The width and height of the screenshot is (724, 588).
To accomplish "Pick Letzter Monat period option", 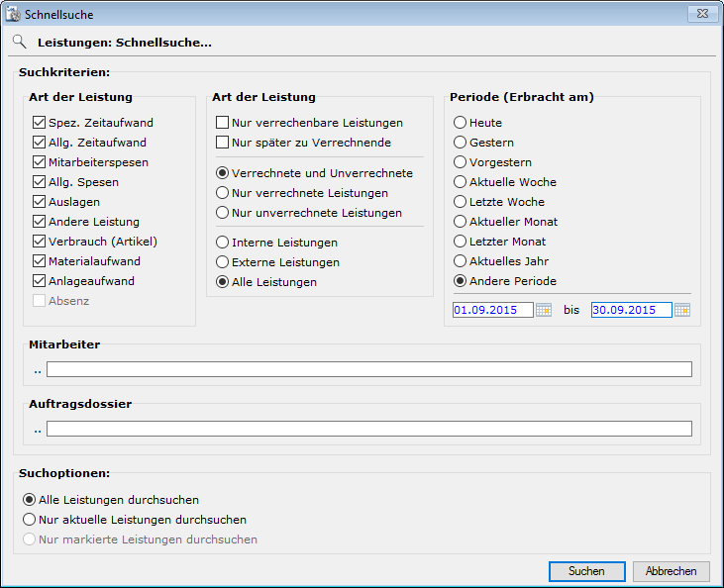I will coord(461,242).
